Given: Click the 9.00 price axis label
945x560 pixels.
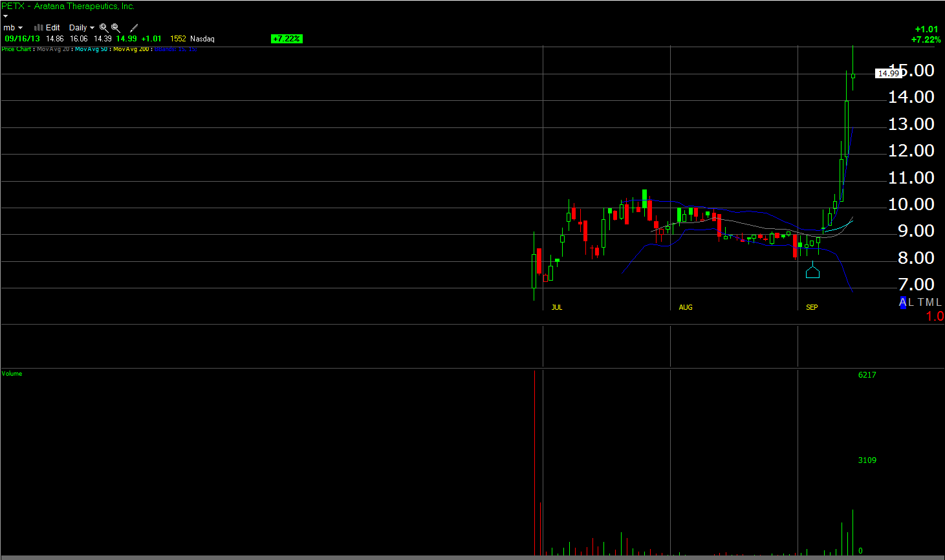Looking at the screenshot, I should (x=916, y=231).
